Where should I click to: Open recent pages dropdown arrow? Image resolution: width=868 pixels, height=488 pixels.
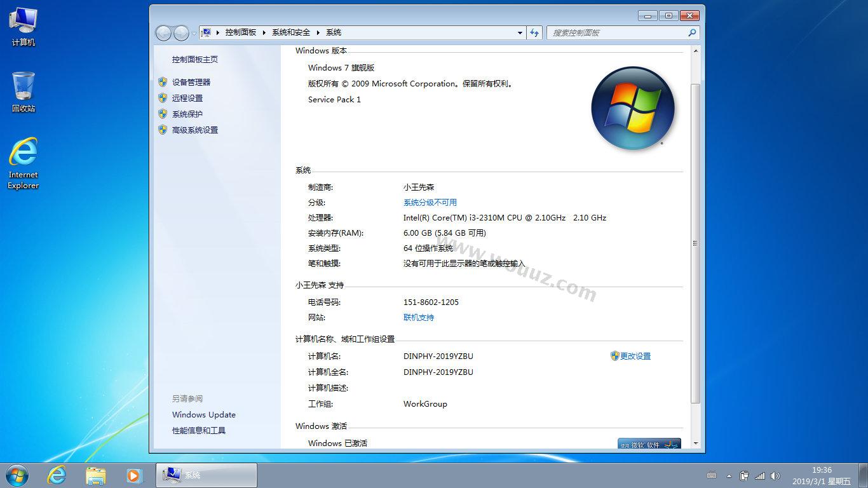(x=194, y=33)
